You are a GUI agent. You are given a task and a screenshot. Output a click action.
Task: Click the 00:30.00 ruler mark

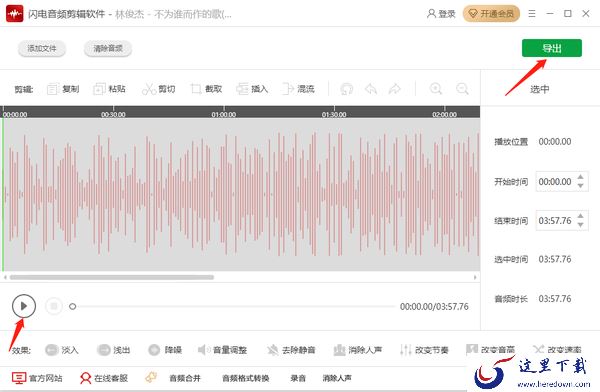113,114
